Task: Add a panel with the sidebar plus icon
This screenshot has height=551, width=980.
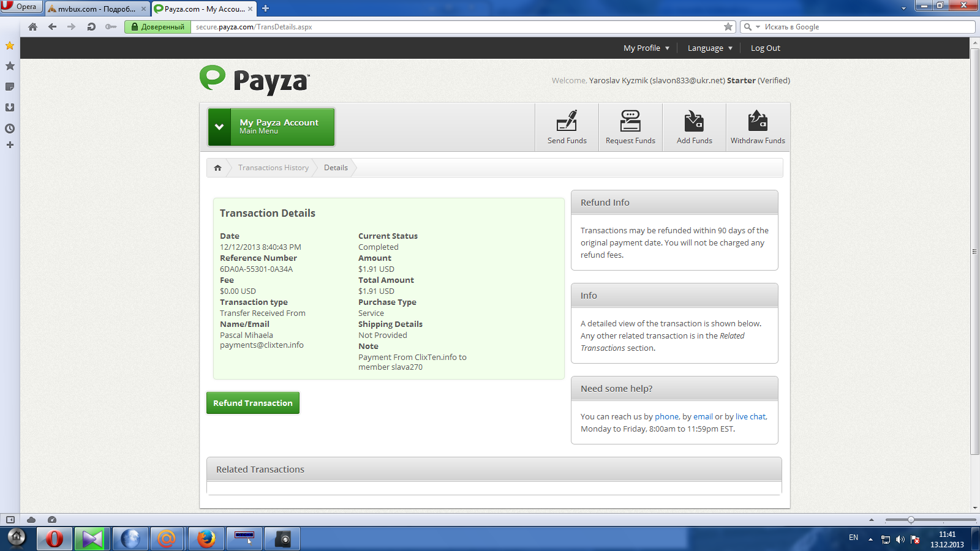Action: 10,145
